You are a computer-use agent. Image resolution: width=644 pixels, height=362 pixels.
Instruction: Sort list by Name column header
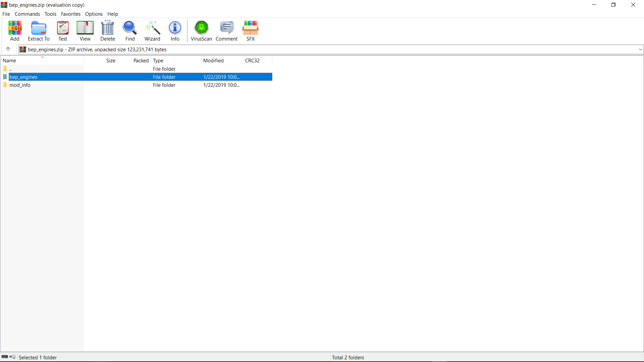tap(9, 61)
